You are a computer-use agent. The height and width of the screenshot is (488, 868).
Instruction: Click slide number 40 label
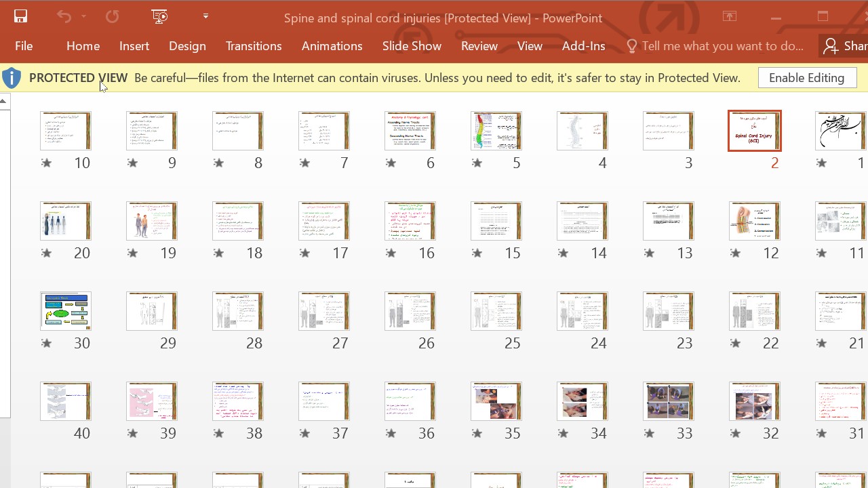[x=82, y=433]
